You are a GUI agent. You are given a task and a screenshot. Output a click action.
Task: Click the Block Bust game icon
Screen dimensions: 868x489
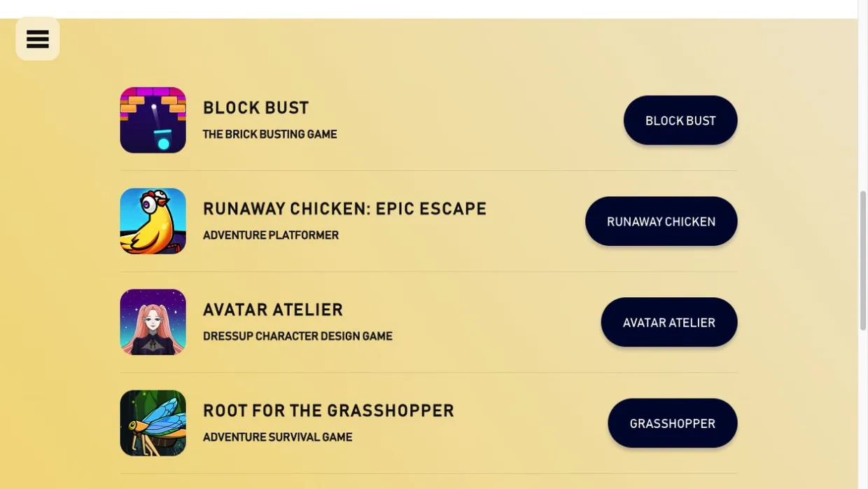tap(153, 120)
